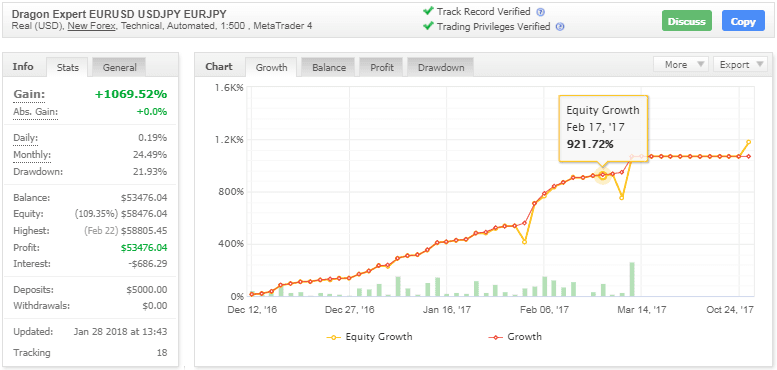
Task: Click the $0.00 withdrawals value
Action: point(155,306)
